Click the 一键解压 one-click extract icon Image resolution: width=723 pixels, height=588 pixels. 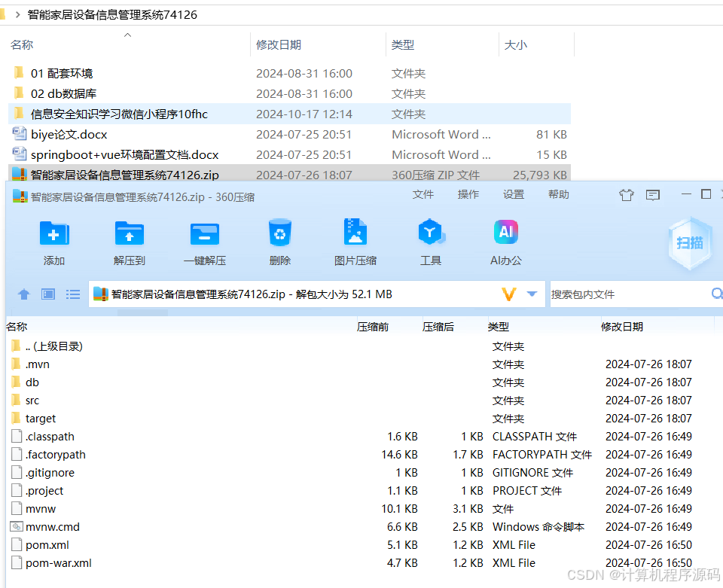pyautogui.click(x=204, y=241)
